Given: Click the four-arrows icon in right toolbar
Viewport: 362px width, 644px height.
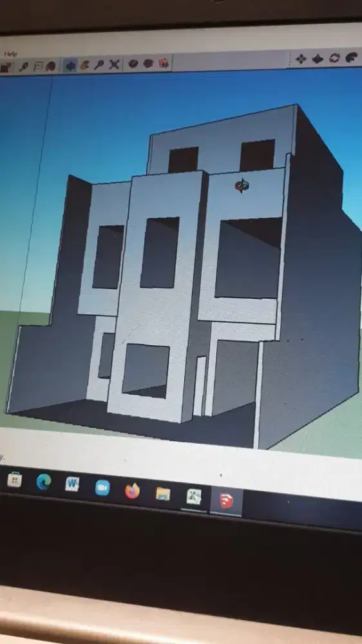Looking at the screenshot, I should (301, 59).
